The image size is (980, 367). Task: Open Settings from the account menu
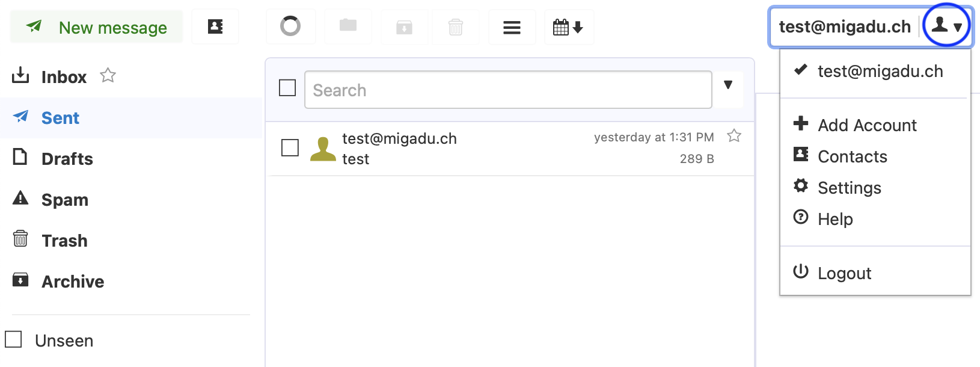coord(850,187)
